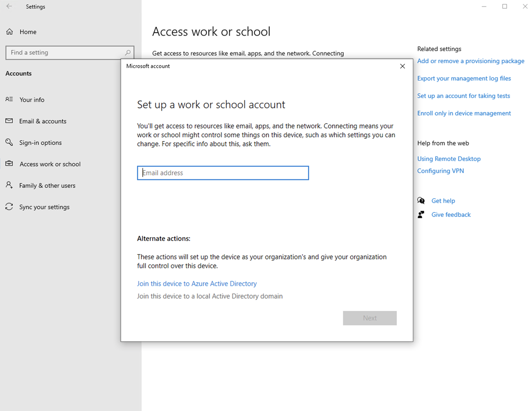Click the back arrow in Settings

click(9, 6)
